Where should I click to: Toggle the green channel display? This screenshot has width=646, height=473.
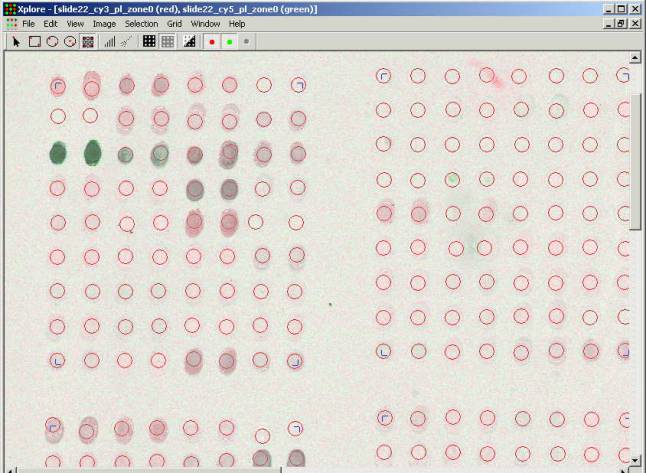[229, 42]
